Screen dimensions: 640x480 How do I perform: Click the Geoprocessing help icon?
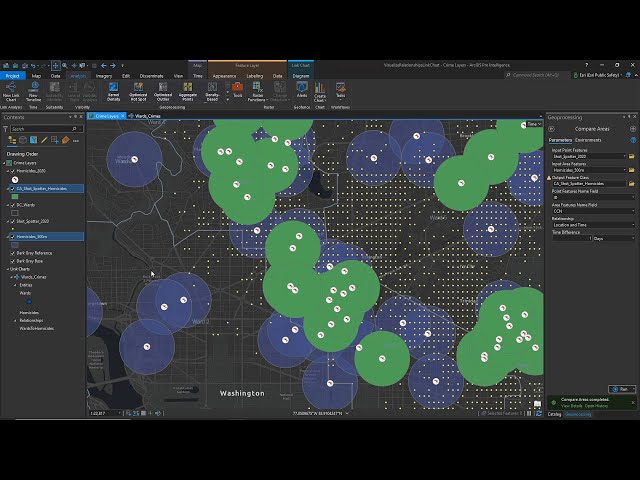pyautogui.click(x=633, y=140)
